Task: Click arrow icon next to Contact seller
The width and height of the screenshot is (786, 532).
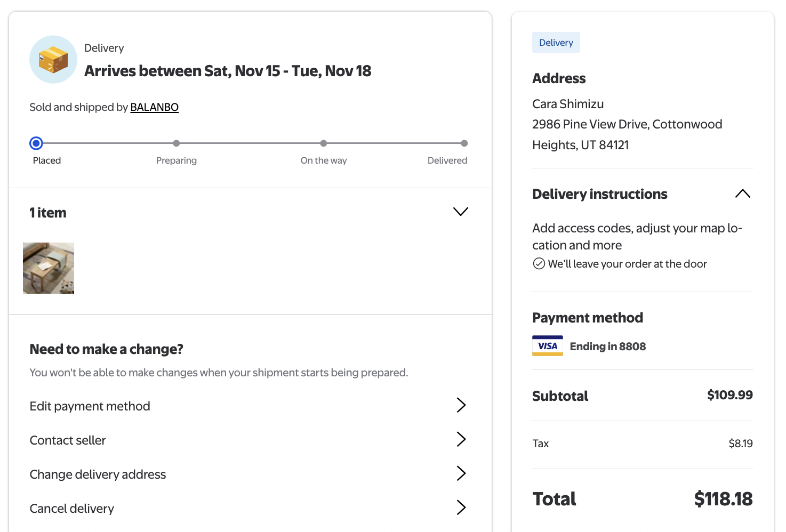Action: pyautogui.click(x=461, y=439)
